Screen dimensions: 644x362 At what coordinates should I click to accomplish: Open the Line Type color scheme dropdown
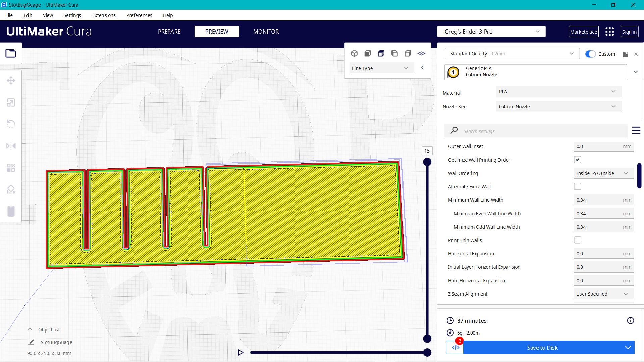[382, 68]
